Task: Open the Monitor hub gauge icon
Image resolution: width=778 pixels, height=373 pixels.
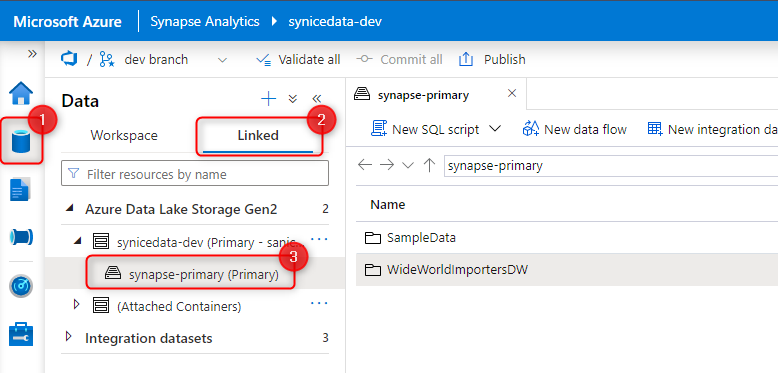Action: coord(21,286)
